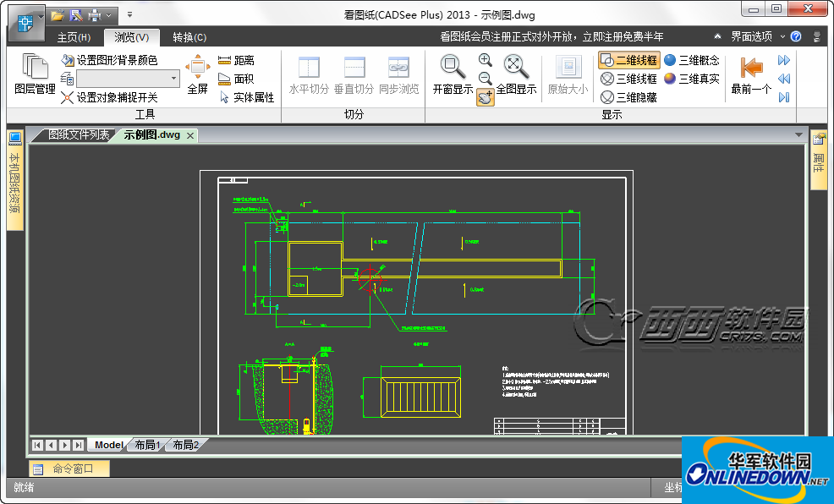834x504 pixels.
Task: Open the document tab list dropdown arrow
Action: point(798,135)
